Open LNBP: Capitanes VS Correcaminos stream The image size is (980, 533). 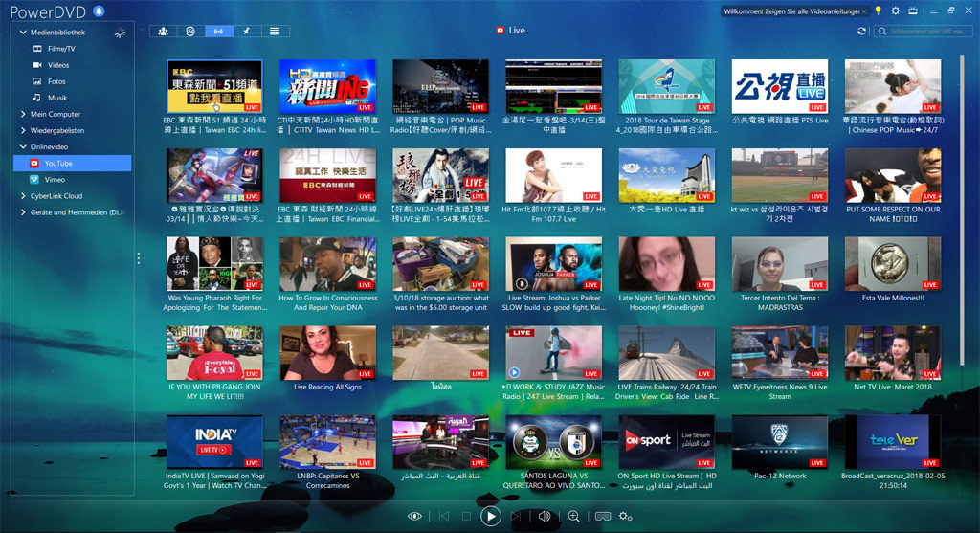(x=327, y=442)
